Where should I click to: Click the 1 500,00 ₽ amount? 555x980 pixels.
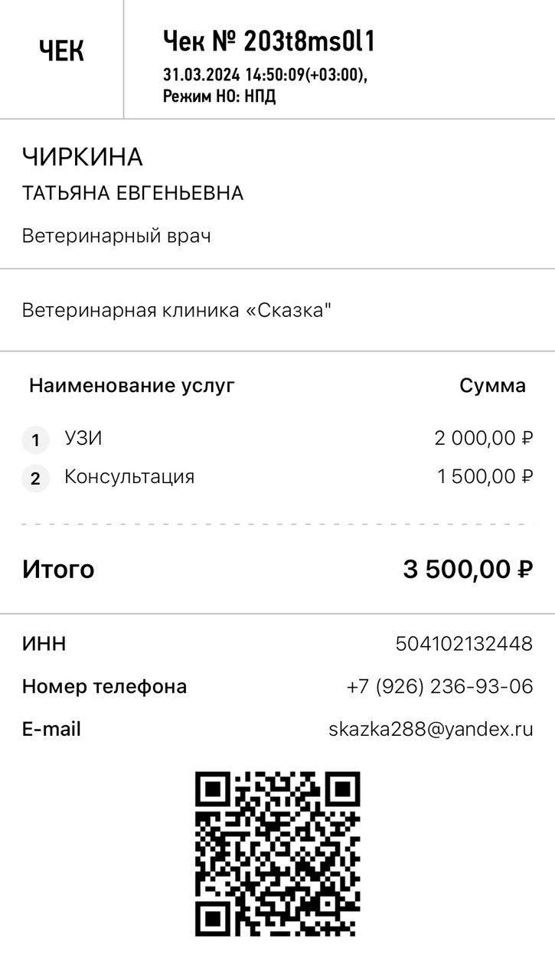point(485,476)
